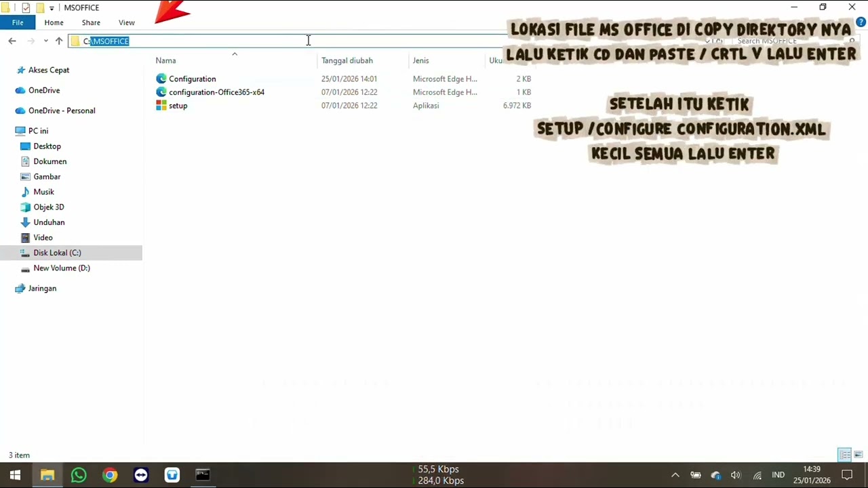Select the Configuration file Edge icon

161,79
